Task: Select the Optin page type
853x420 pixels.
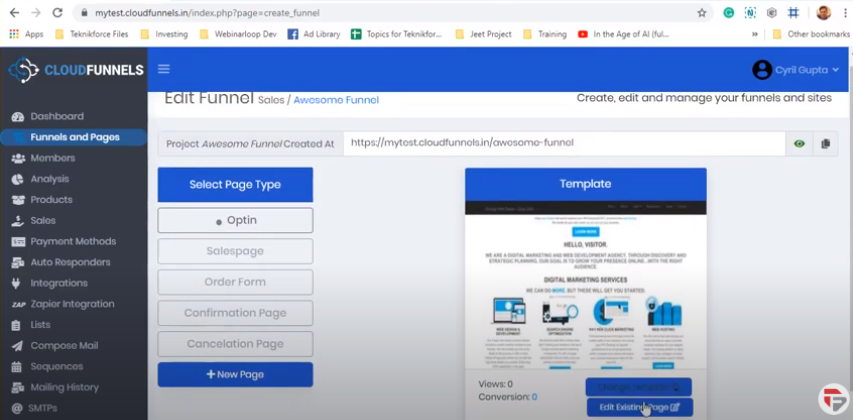Action: 235,220
